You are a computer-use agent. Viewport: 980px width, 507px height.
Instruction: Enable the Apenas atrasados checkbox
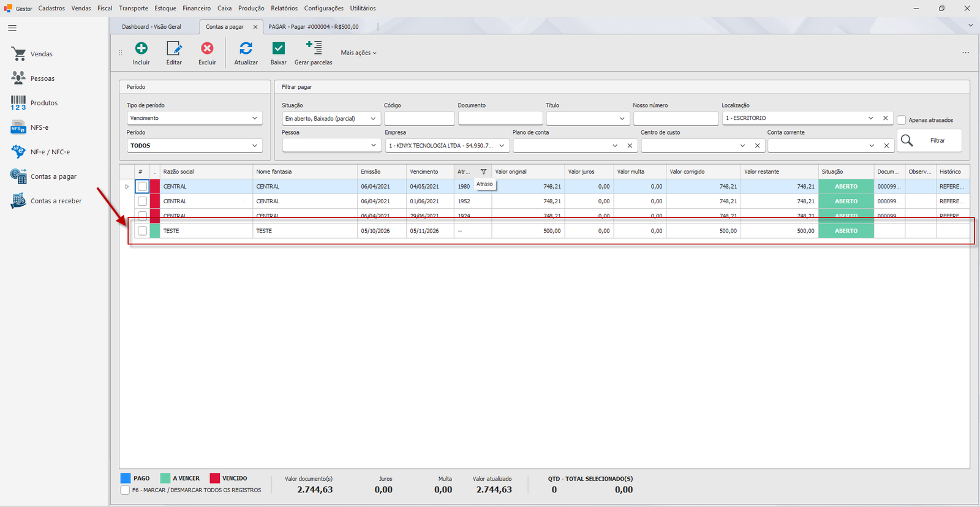click(x=902, y=120)
